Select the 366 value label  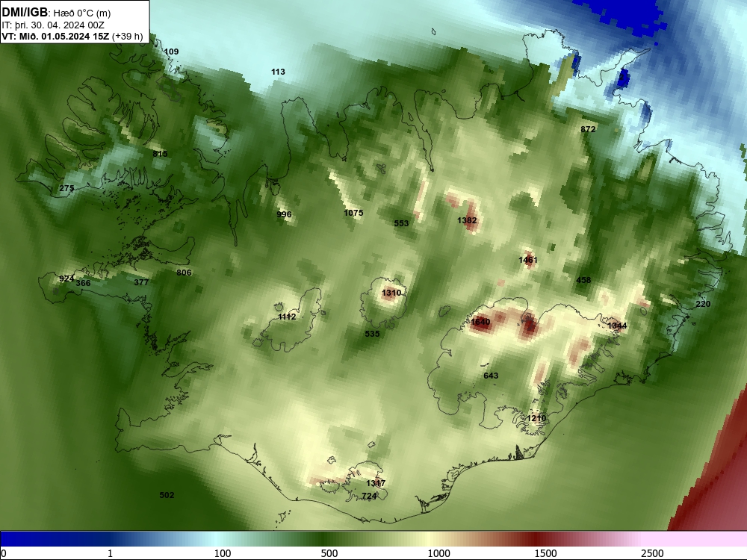[83, 283]
